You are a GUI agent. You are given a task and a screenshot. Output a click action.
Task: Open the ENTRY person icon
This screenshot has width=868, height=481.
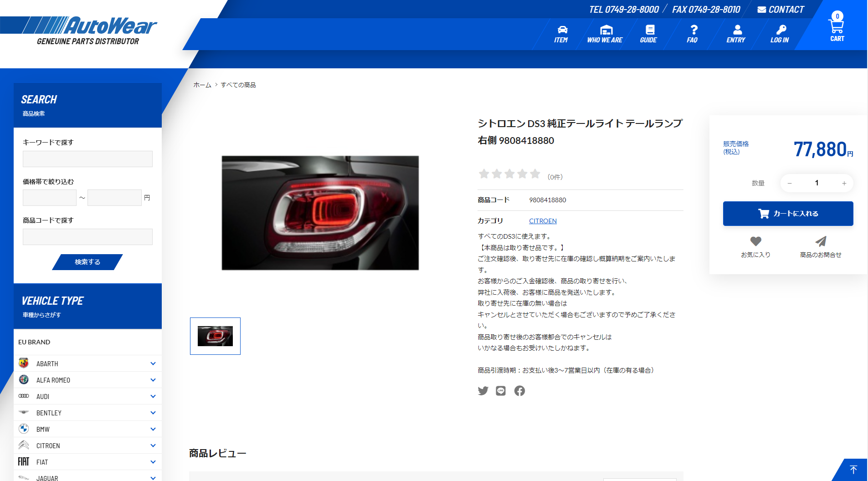pos(736,34)
